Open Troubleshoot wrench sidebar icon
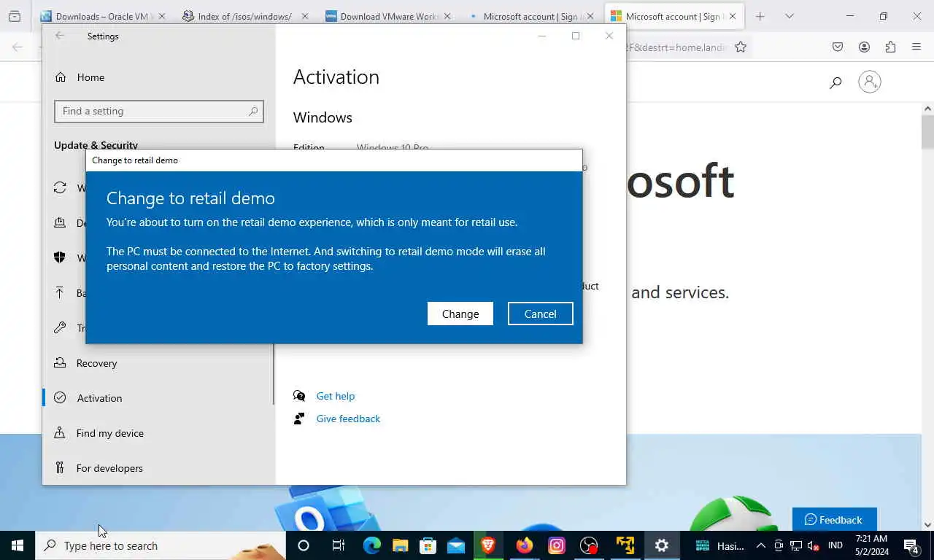 (60, 327)
